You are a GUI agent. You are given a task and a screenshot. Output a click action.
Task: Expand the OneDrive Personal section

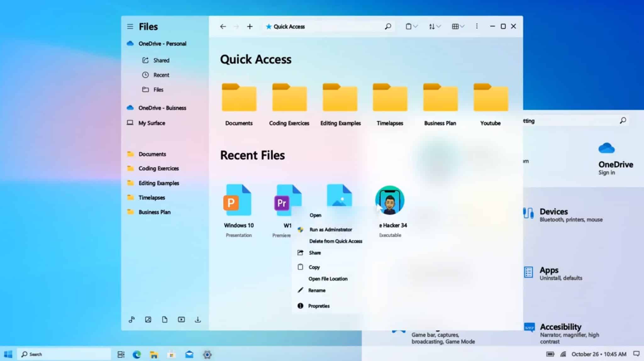(x=162, y=43)
